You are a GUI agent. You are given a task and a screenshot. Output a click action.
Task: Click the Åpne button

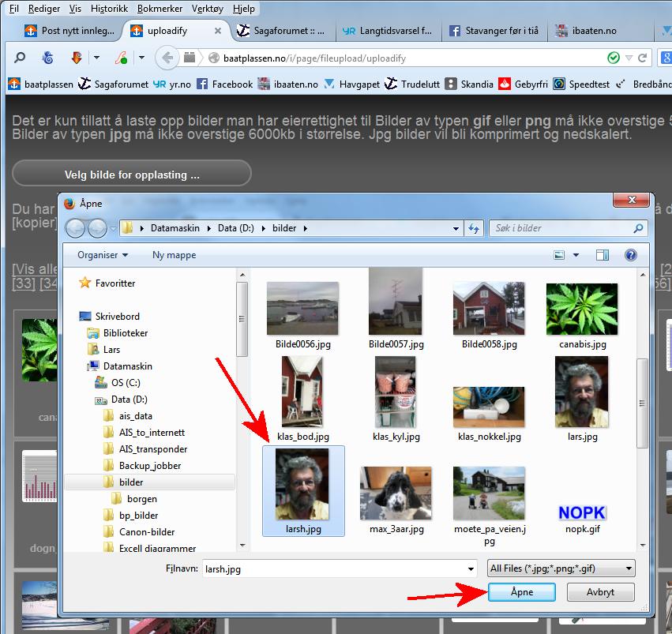tap(522, 592)
